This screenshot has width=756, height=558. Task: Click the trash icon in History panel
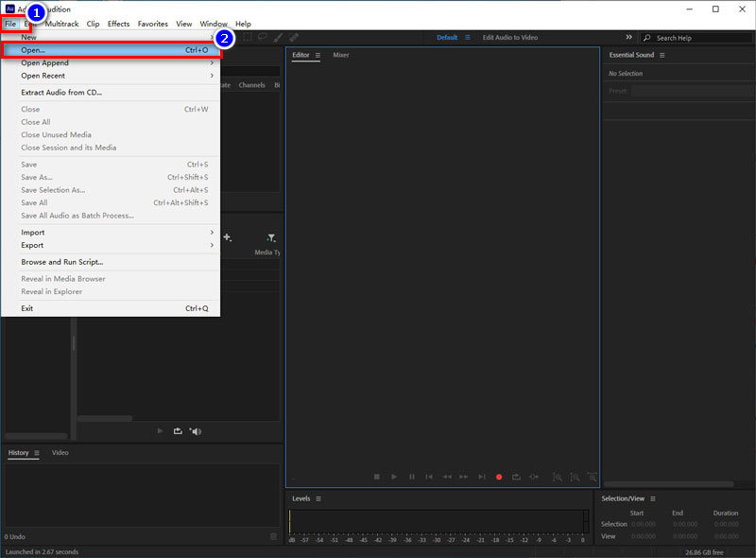[274, 536]
